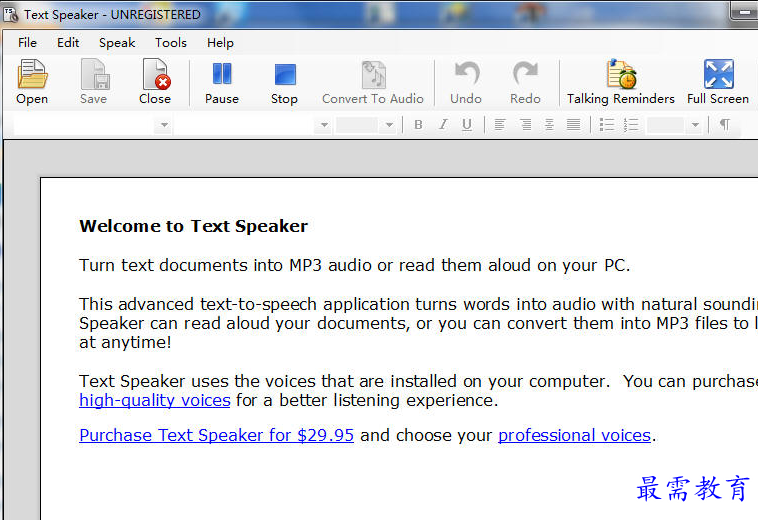Minimize the Text Speaker window
The image size is (758, 520).
click(x=745, y=13)
